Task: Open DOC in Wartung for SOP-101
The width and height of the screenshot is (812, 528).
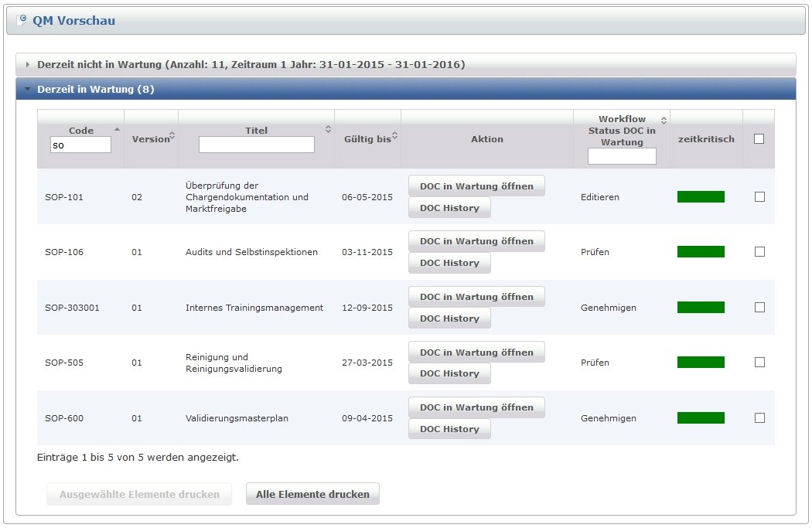Action: tap(476, 186)
